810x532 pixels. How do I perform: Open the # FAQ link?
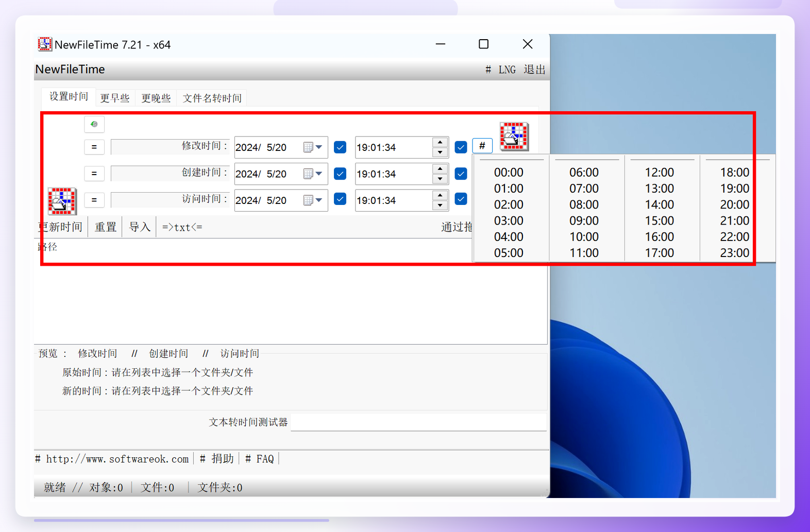click(x=259, y=459)
